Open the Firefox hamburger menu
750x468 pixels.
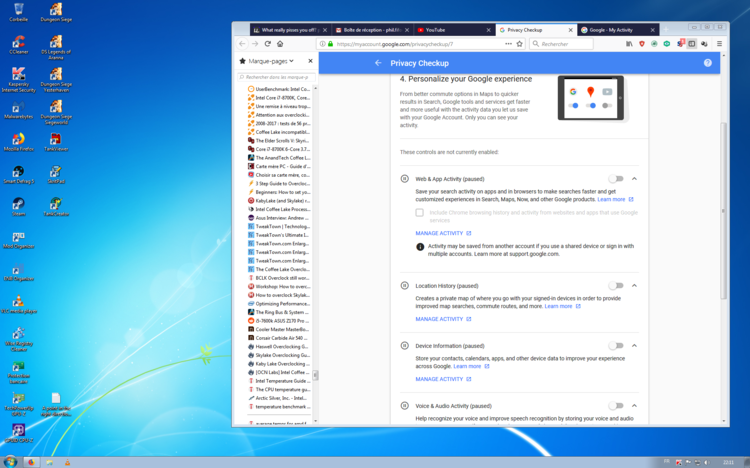point(719,44)
